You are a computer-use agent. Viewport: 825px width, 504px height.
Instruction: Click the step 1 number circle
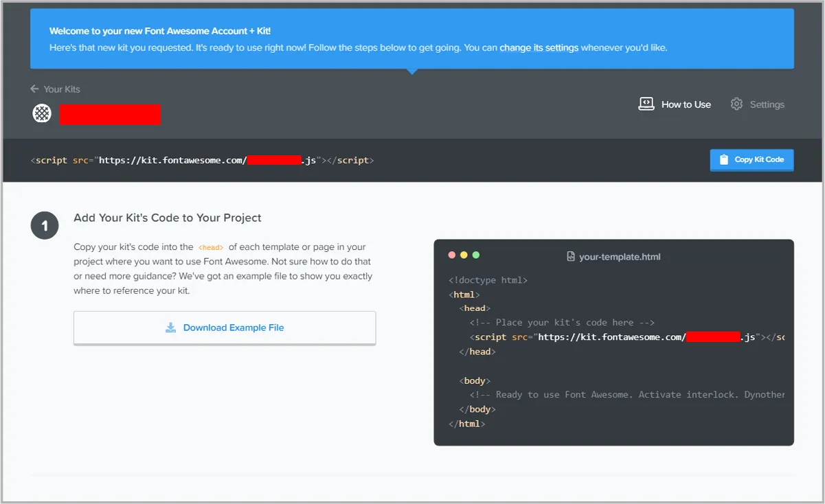point(45,226)
